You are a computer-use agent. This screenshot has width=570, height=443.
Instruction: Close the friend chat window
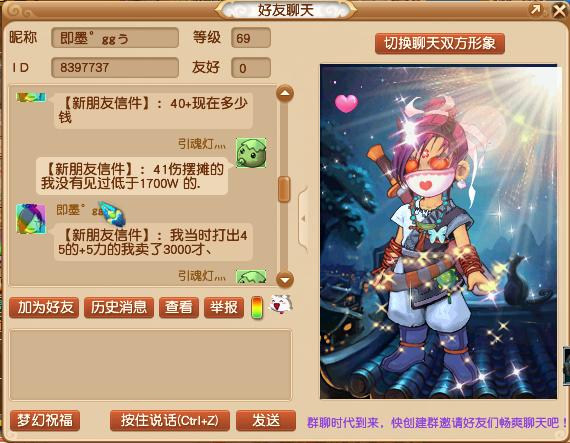point(559,11)
